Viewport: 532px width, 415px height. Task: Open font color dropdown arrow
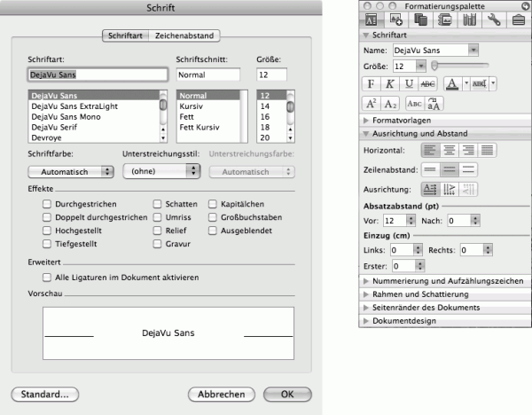pos(466,83)
